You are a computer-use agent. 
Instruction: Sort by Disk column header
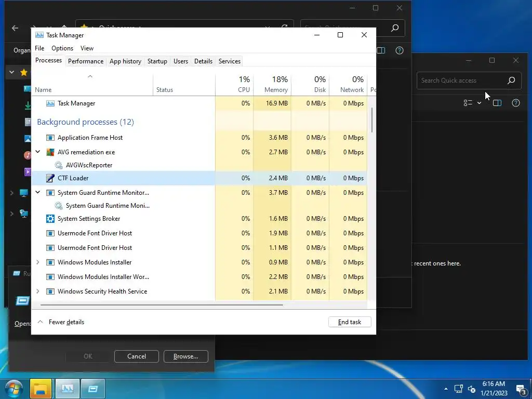(x=311, y=84)
